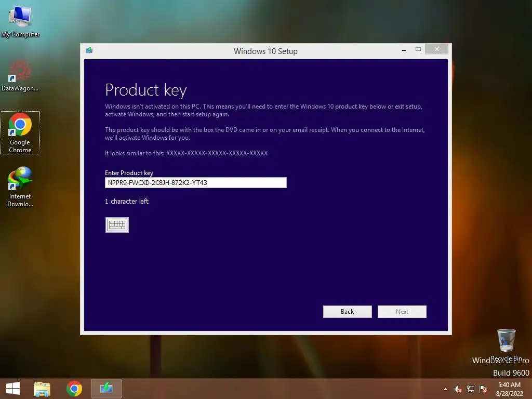Open the on-screen keyboard icon
532x399 pixels.
click(x=117, y=225)
